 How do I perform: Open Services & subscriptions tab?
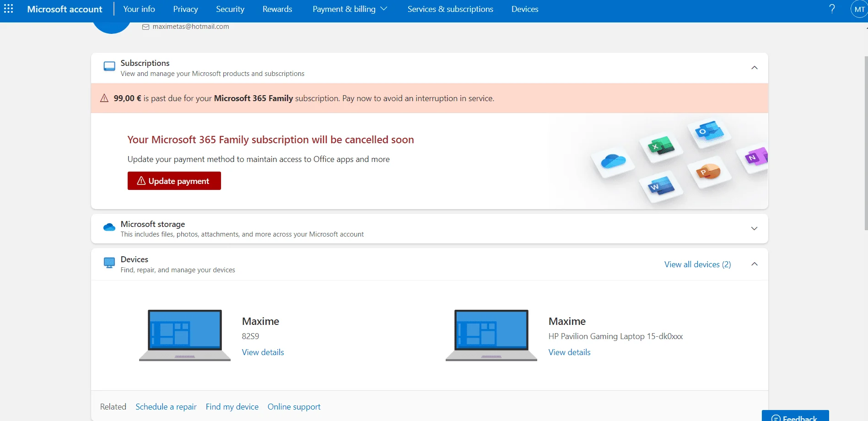tap(450, 9)
